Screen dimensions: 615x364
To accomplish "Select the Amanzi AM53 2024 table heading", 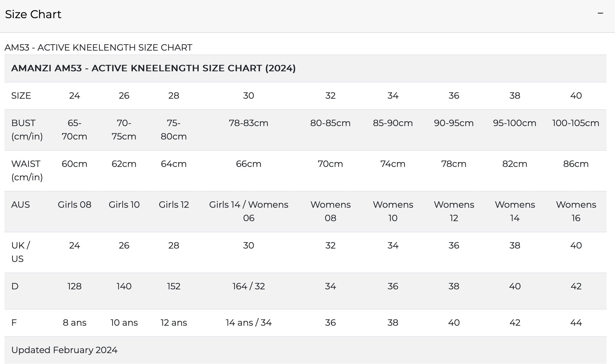I will coord(153,68).
